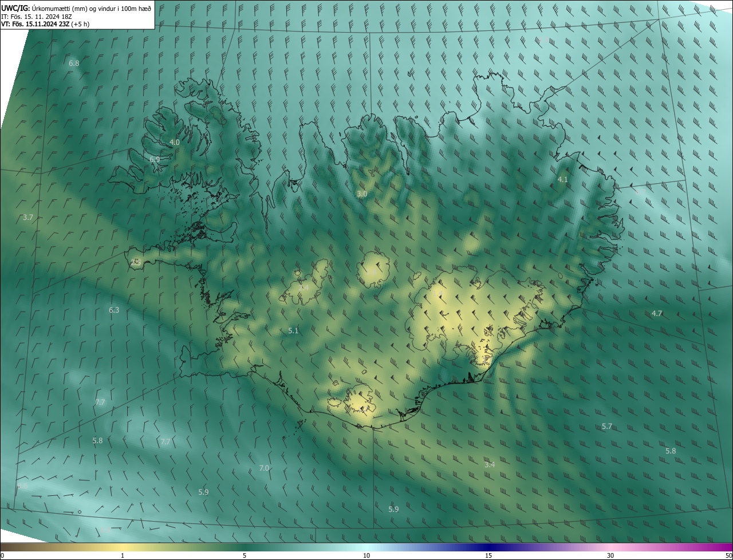Click the '5' label on the color scale

pos(245,555)
